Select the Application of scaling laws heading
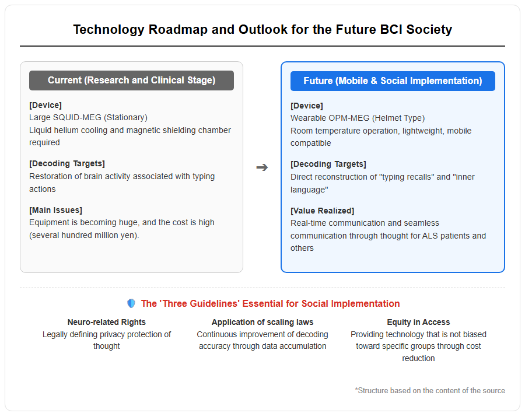This screenshot has width=525, height=420. pyautogui.click(x=262, y=322)
